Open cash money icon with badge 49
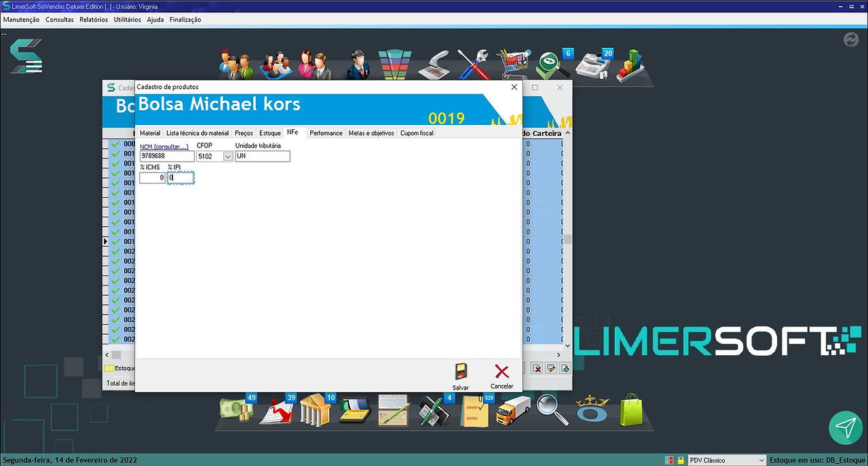The width and height of the screenshot is (868, 466). (x=236, y=410)
